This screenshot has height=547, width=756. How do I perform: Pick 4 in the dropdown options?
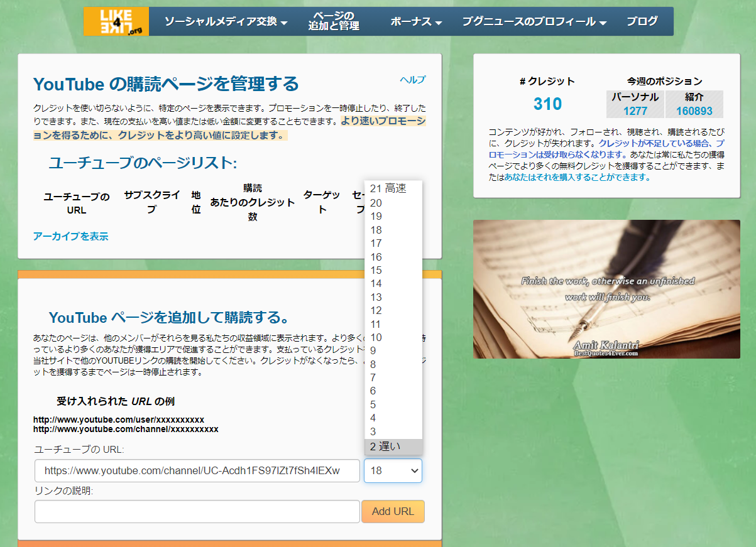click(393, 418)
